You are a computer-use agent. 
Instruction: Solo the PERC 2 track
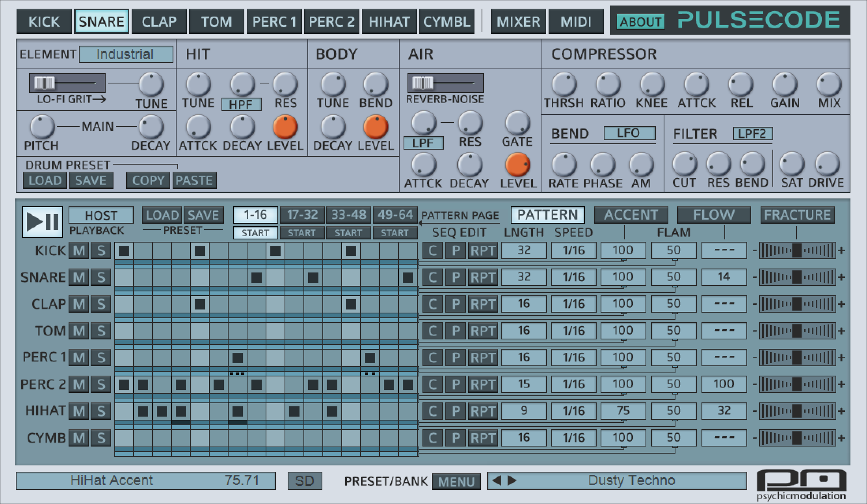click(101, 384)
